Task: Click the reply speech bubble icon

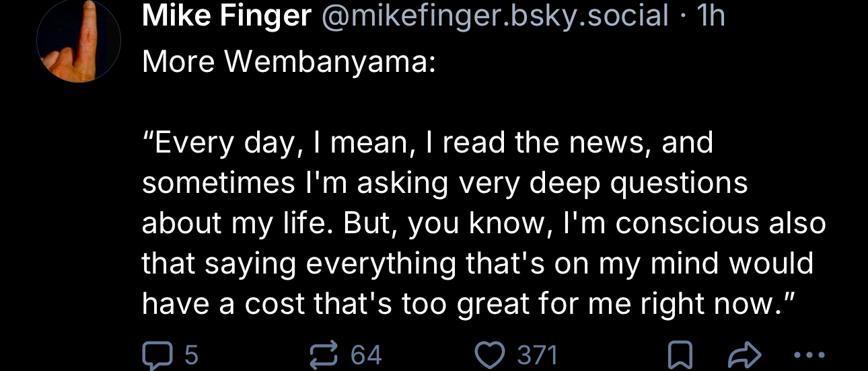Action: [x=157, y=354]
